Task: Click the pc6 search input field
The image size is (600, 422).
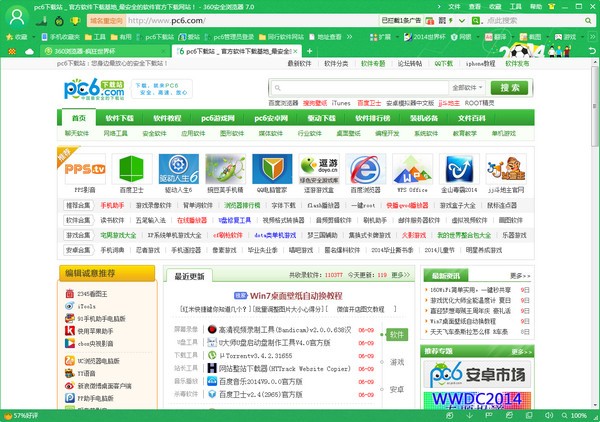Action: coord(359,88)
